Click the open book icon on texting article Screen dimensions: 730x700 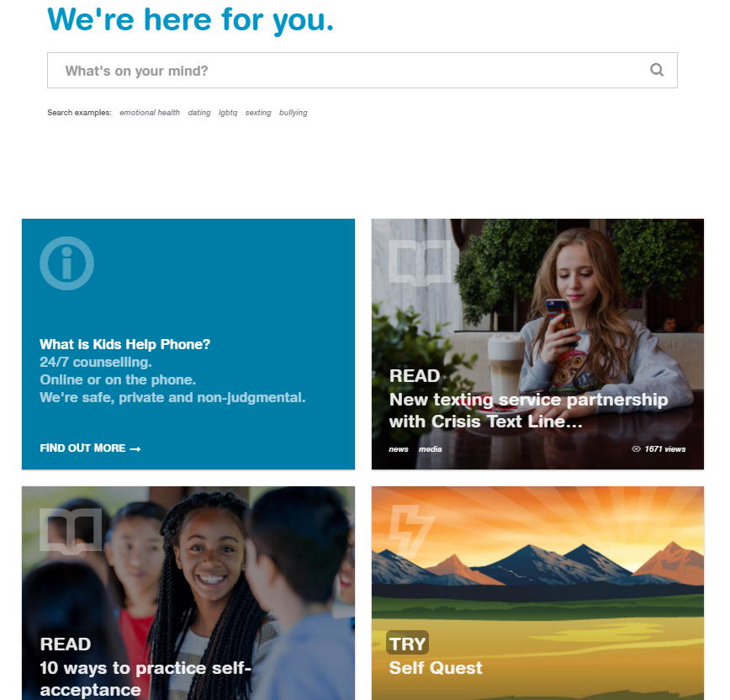click(x=420, y=262)
